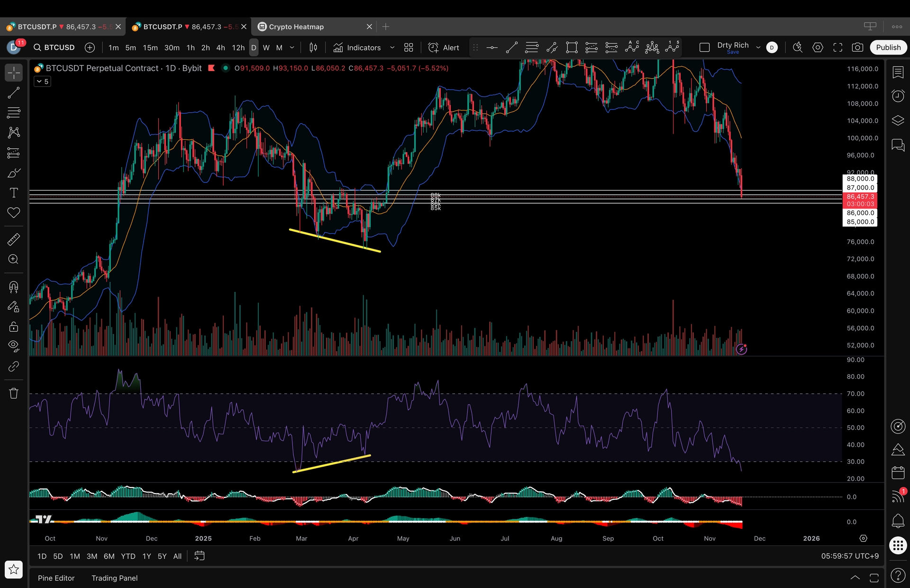Collapse the indicator legend showing 5
Viewport: 910px width, 588px height.
42,81
